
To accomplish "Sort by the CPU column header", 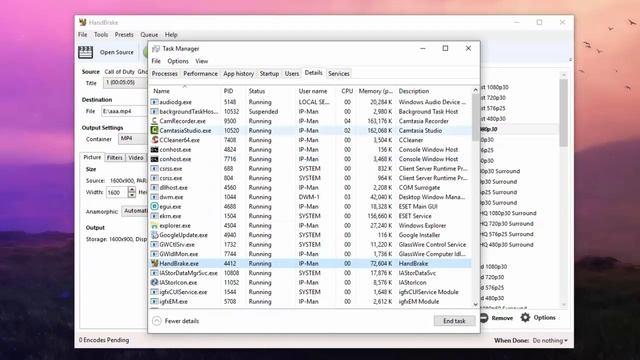I will 346,91.
